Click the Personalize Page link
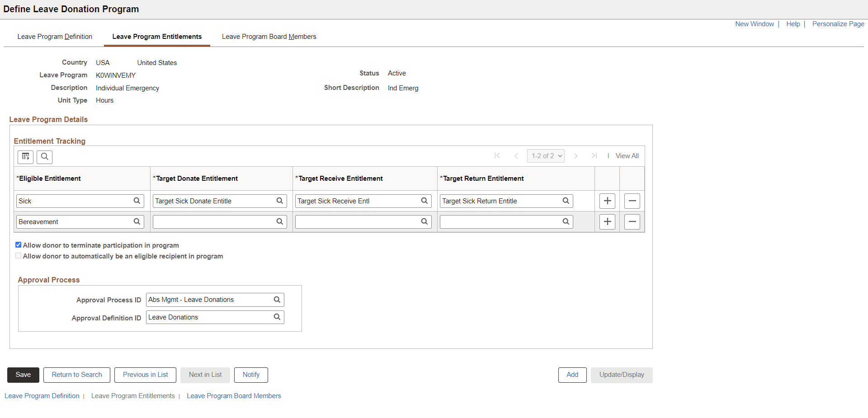Screen dimensions: 868x418 pos(838,23)
